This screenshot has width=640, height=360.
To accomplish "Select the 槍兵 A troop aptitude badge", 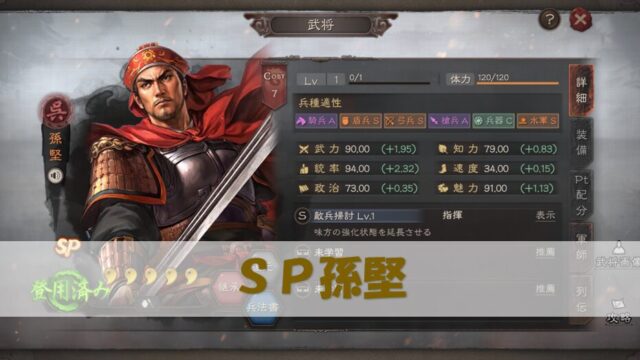I will point(449,121).
